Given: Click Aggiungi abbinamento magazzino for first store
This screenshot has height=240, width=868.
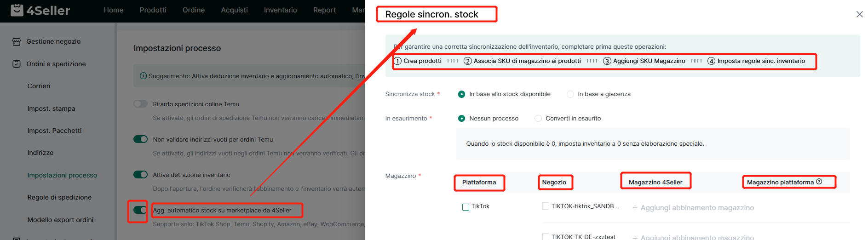Looking at the screenshot, I should click(693, 208).
